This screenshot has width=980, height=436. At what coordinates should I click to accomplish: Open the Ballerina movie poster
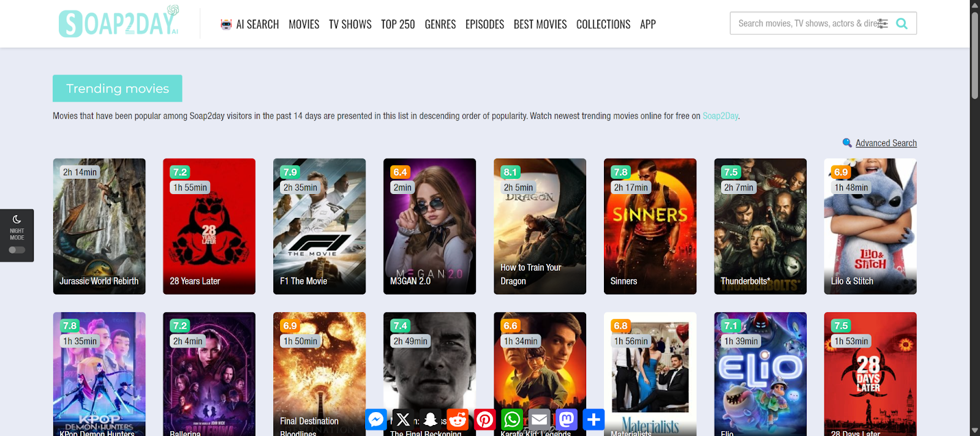click(x=209, y=374)
